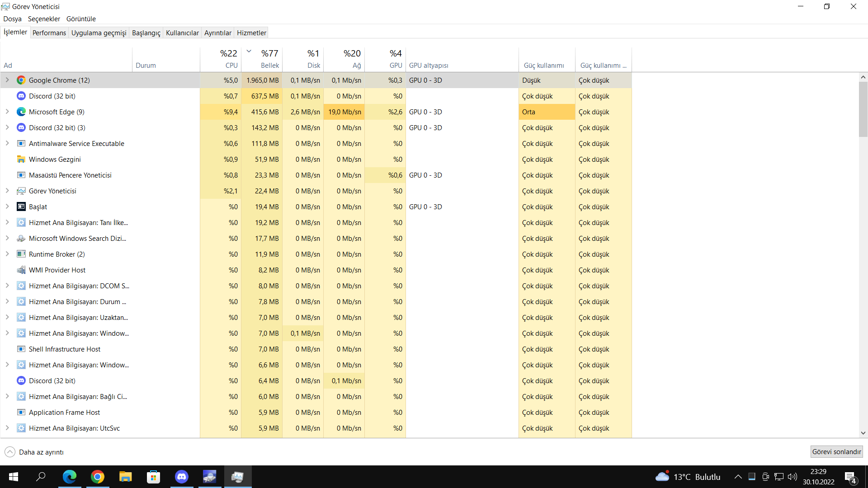
Task: Click the Masaüstü Pencere Yöneticisi icon
Action: pos(21,175)
